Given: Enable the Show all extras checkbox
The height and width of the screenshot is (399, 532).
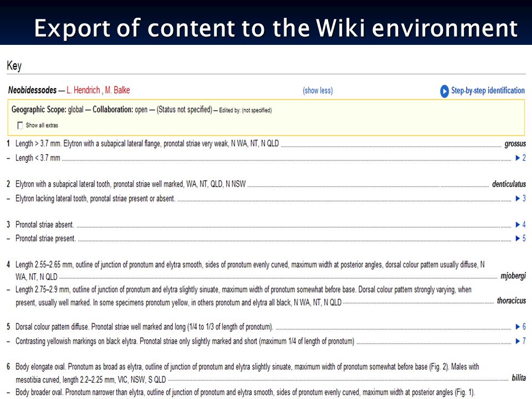Looking at the screenshot, I should 21,126.
